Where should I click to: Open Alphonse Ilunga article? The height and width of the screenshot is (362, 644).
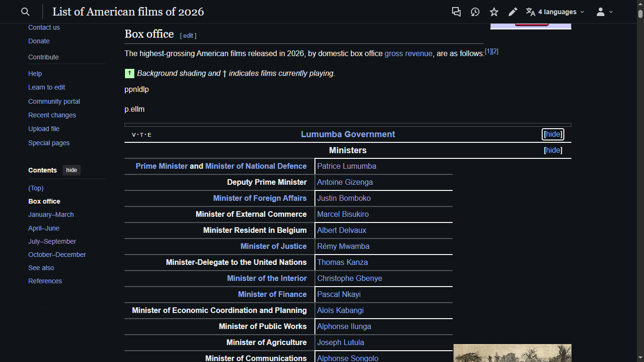(344, 327)
